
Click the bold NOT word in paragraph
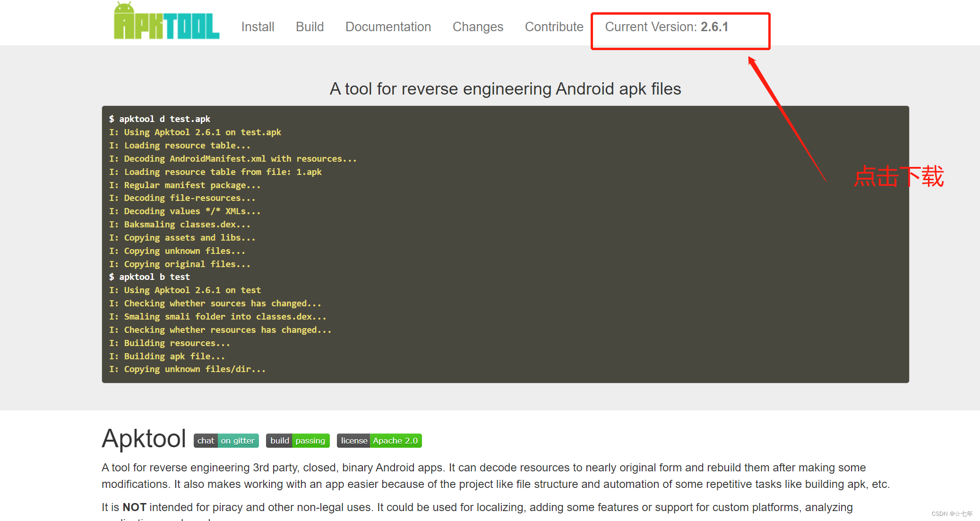[x=134, y=507]
